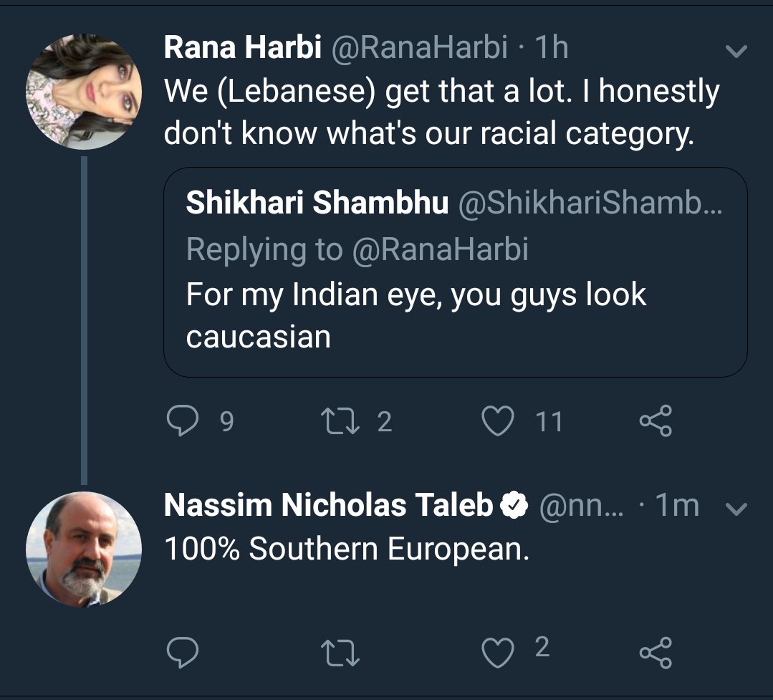
Task: Share Rana Harbi's tweet
Action: point(655,421)
